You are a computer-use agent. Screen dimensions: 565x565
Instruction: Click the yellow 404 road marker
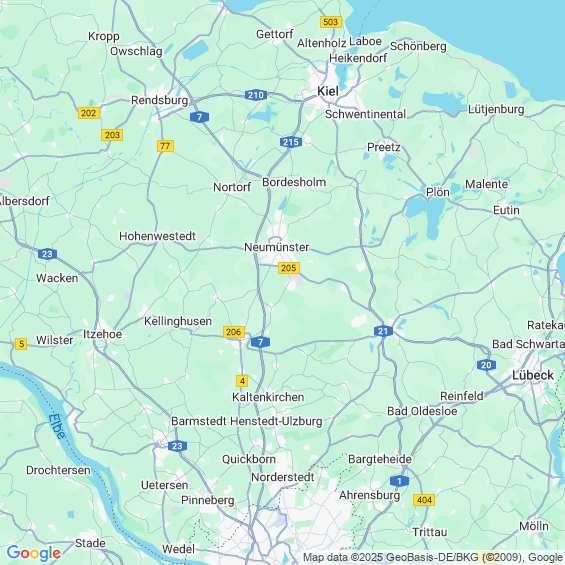[x=424, y=500]
